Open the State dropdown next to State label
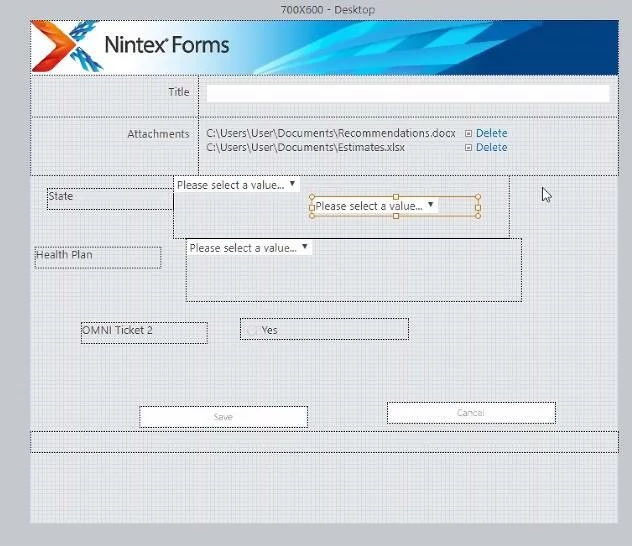The height and width of the screenshot is (546, 632). (237, 185)
